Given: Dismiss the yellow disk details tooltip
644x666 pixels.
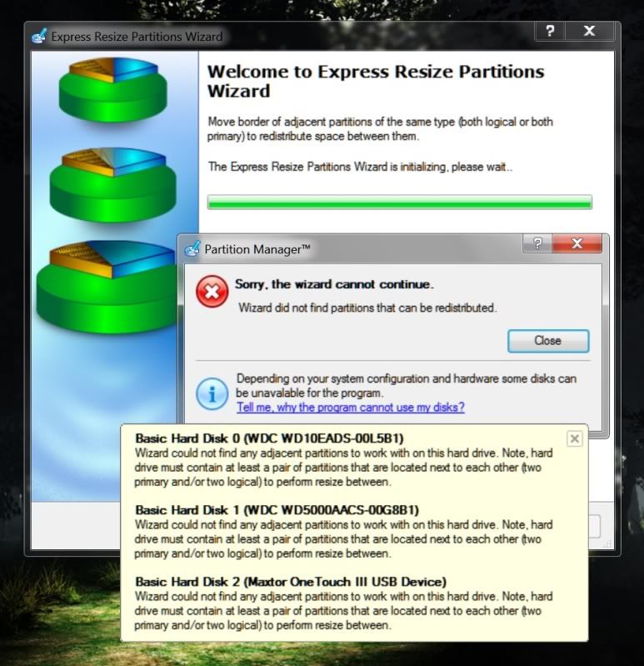Looking at the screenshot, I should [574, 438].
